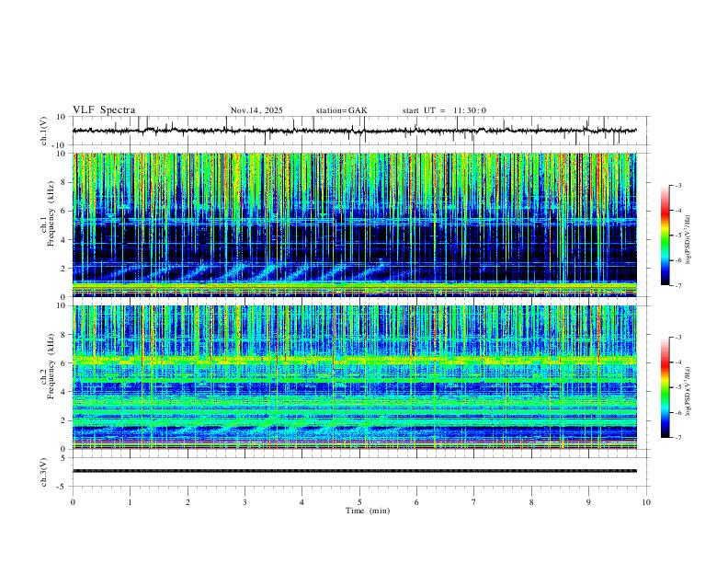Click time axis tick label '3'
Image resolution: width=728 pixels, height=563 pixels.
click(245, 502)
